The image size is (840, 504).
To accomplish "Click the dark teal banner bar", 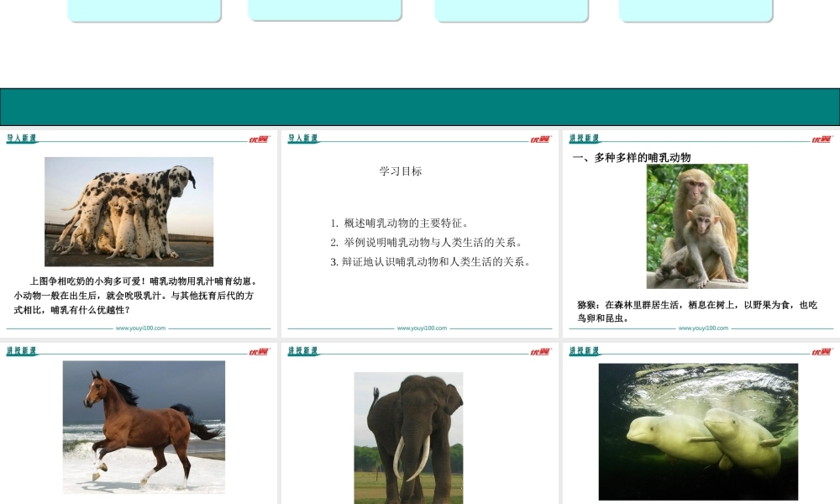I will point(420,107).
